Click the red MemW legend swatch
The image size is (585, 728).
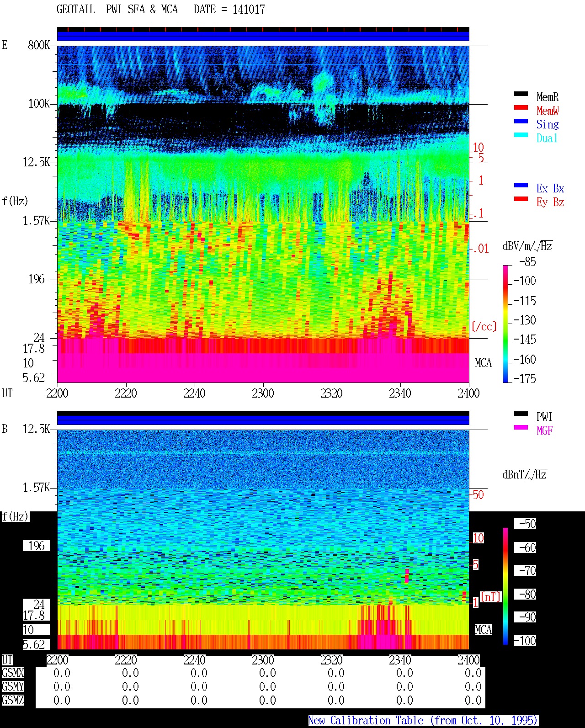[521, 107]
